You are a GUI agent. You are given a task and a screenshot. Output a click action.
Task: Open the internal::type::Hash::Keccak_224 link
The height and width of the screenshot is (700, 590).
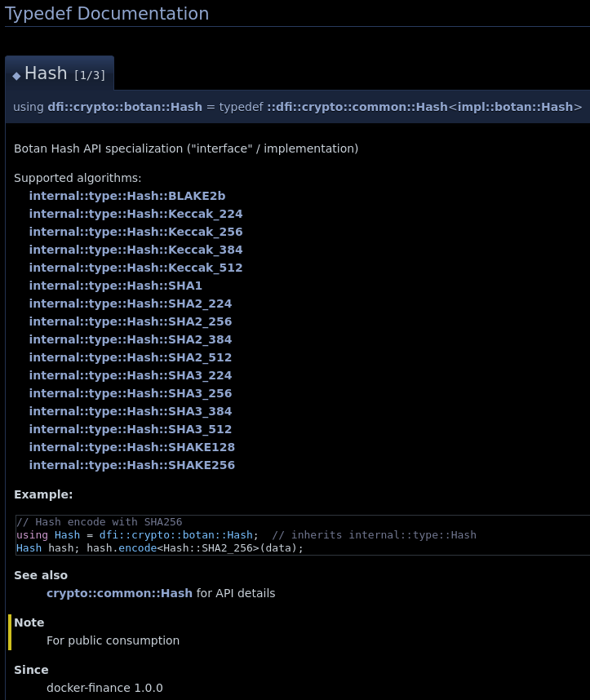(x=135, y=214)
